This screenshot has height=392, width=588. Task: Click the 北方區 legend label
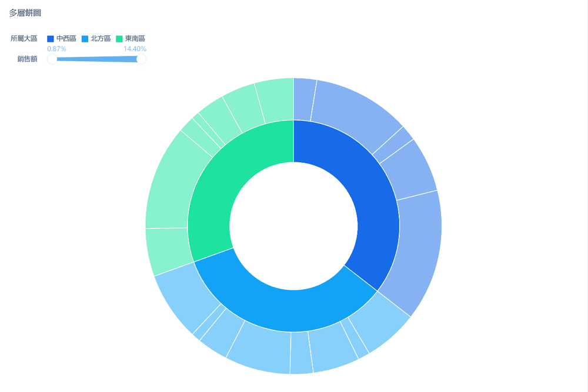click(101, 39)
